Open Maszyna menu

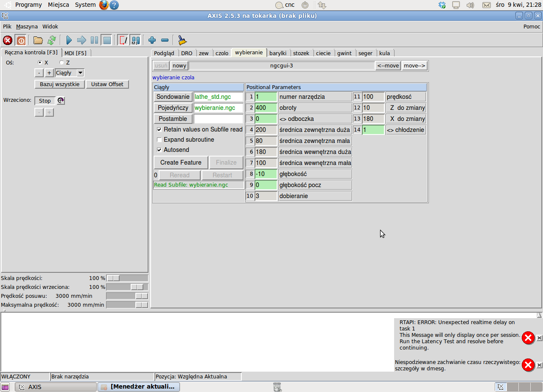(x=27, y=26)
